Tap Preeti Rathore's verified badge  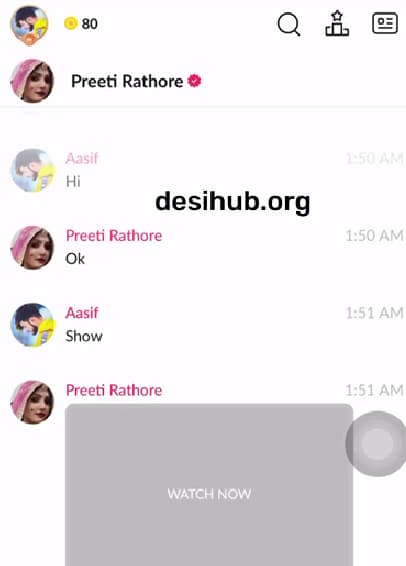tap(195, 80)
